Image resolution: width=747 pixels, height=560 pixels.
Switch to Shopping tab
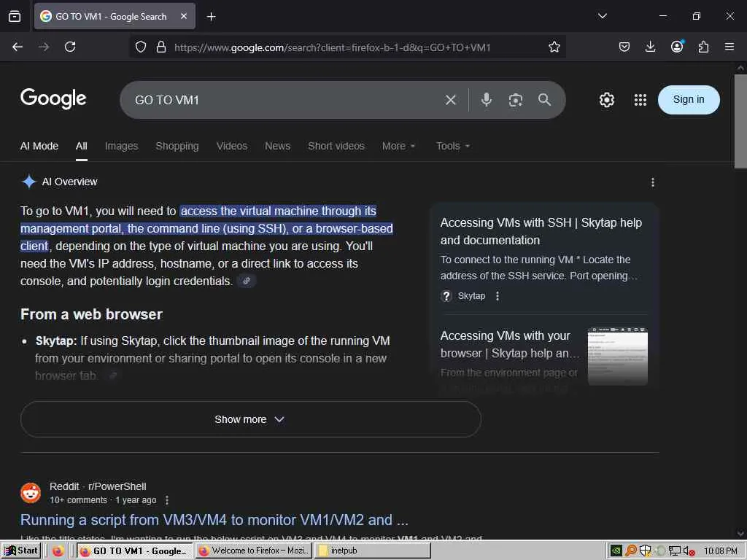[177, 146]
